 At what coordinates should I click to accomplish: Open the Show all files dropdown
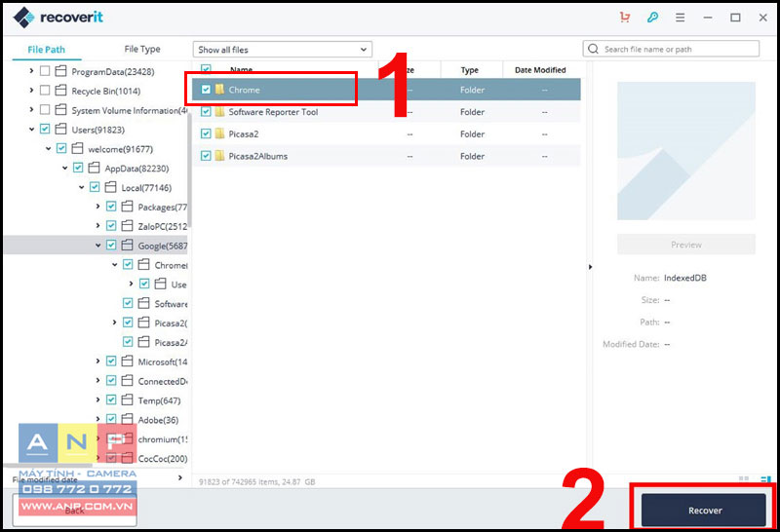pyautogui.click(x=282, y=50)
